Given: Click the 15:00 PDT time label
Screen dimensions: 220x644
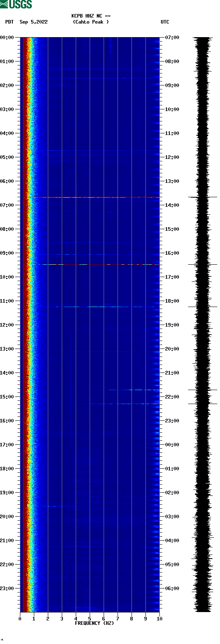Looking at the screenshot, I should (7, 397).
